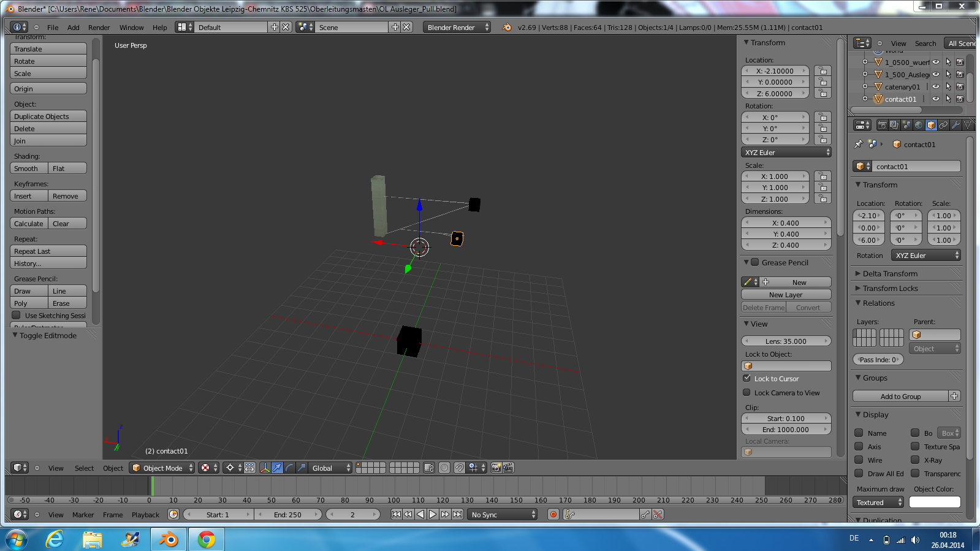
Task: Uncheck the Lock to Cursor checkbox
Action: pyautogui.click(x=746, y=378)
